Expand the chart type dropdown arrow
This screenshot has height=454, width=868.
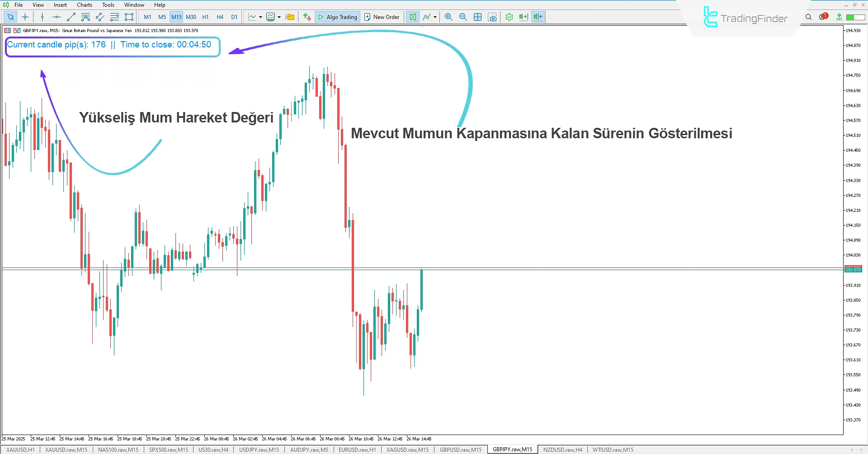[x=260, y=17]
